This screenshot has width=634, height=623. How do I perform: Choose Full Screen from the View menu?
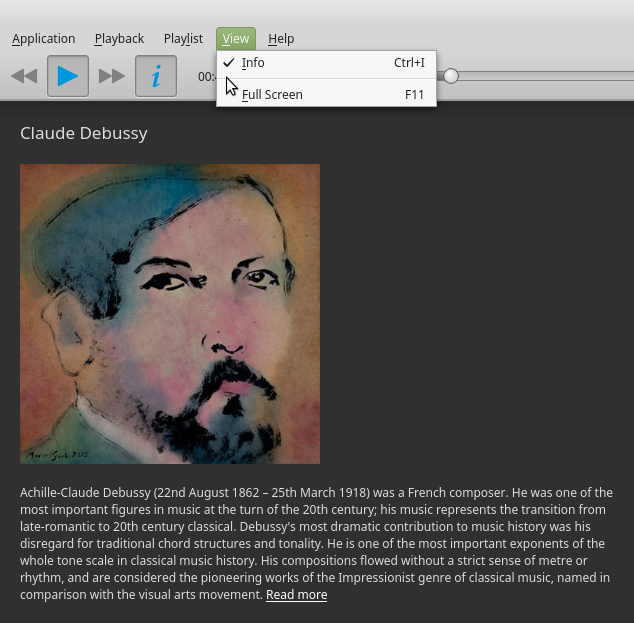pos(326,95)
